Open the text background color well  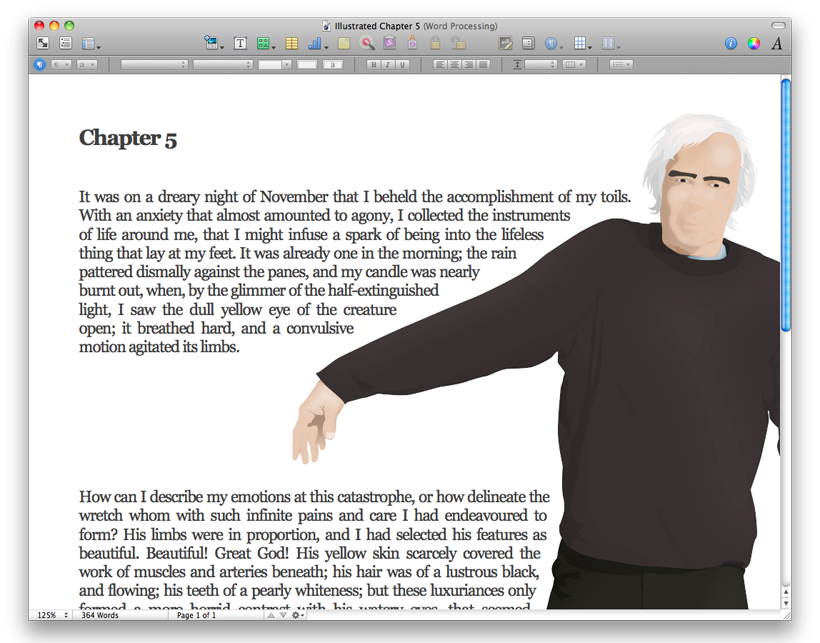(x=333, y=64)
